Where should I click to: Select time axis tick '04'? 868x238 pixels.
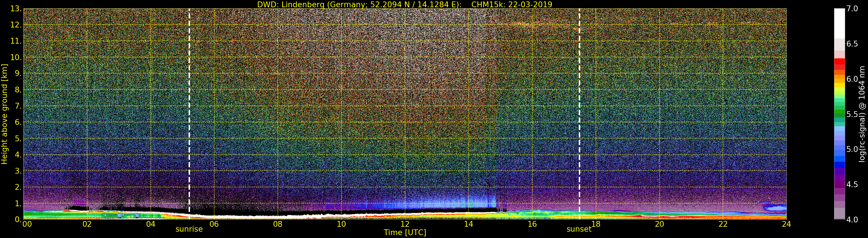coord(151,224)
